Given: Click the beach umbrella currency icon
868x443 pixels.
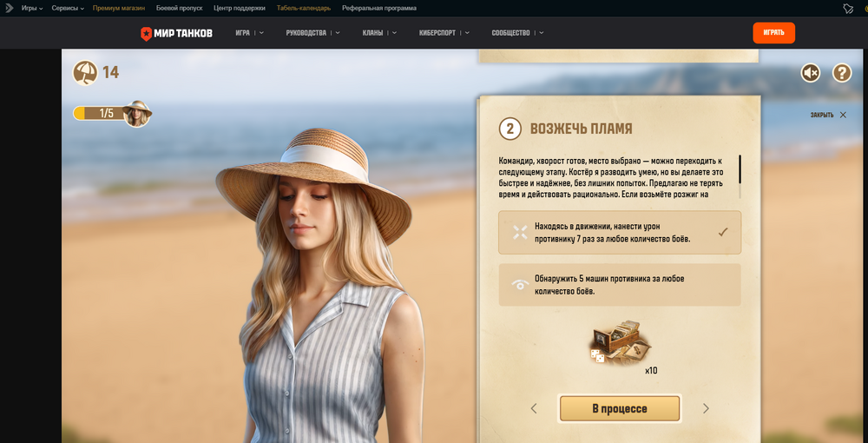Looking at the screenshot, I should [x=85, y=73].
